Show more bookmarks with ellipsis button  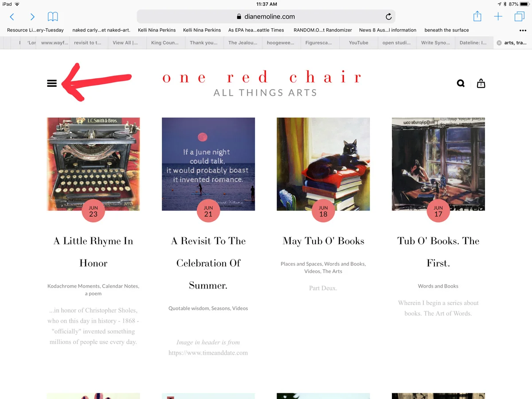click(x=523, y=30)
